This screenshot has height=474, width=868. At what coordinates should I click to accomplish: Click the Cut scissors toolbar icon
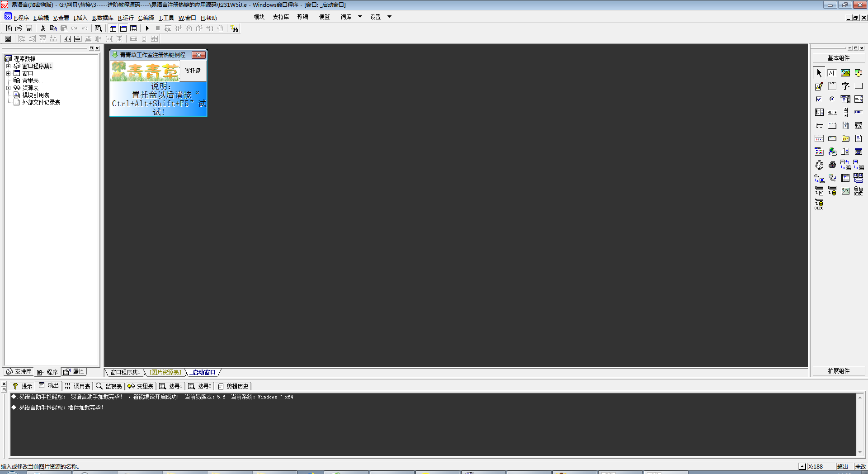pos(43,28)
